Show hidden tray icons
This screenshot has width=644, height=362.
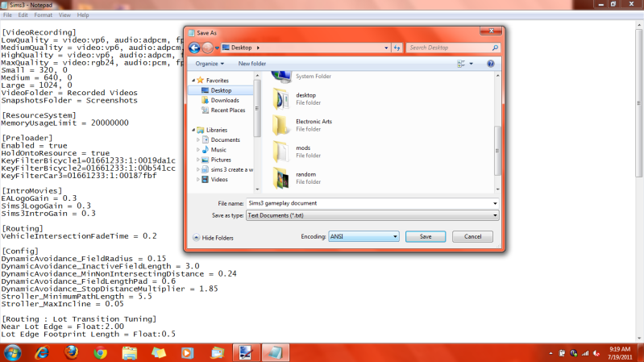(551, 353)
